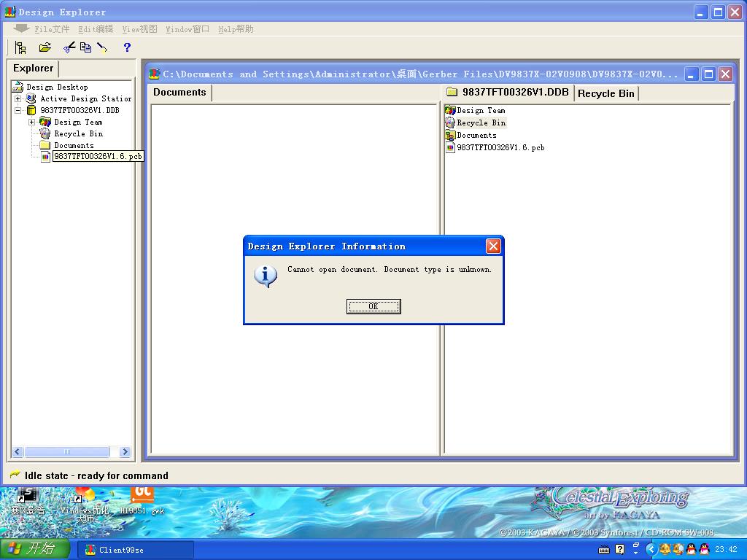Expand the Active Design Station node
Viewport: 747px width, 560px height.
(18, 98)
